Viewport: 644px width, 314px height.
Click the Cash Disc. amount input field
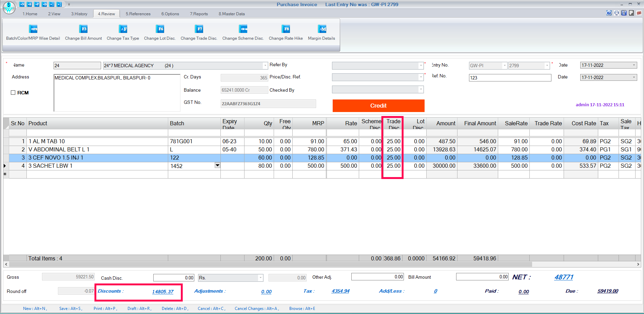[x=174, y=278]
